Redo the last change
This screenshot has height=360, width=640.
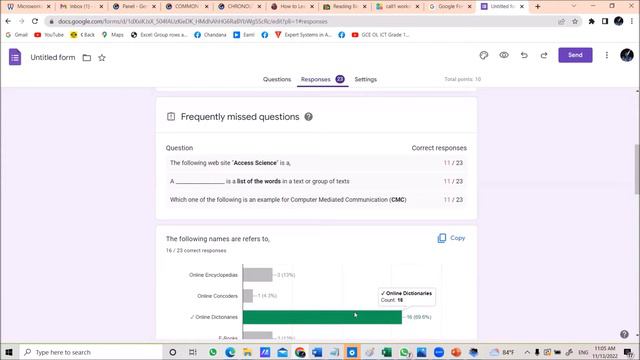click(x=544, y=55)
